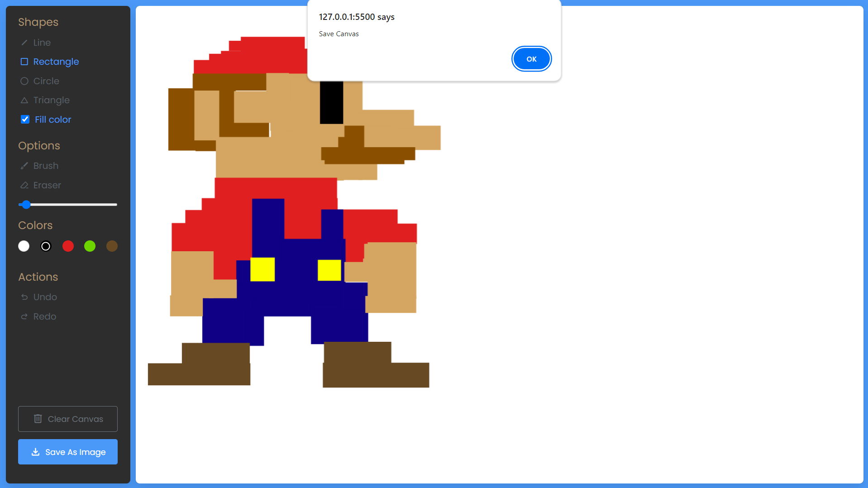Select the brown color picker swatch
This screenshot has width=868, height=488.
click(x=112, y=246)
